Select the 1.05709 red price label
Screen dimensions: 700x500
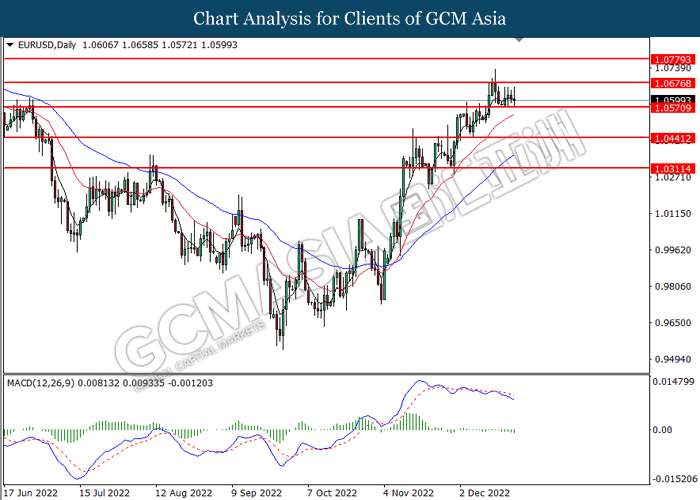click(673, 108)
